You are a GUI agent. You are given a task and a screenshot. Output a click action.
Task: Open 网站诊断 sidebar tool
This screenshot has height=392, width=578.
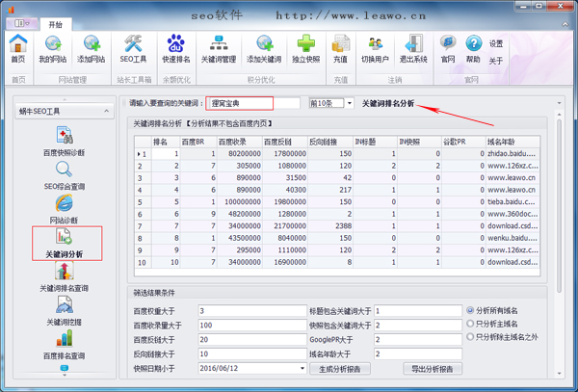click(x=65, y=209)
